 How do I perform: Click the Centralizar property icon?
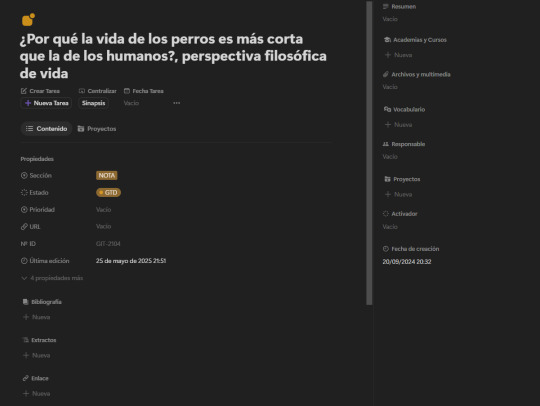click(x=82, y=91)
